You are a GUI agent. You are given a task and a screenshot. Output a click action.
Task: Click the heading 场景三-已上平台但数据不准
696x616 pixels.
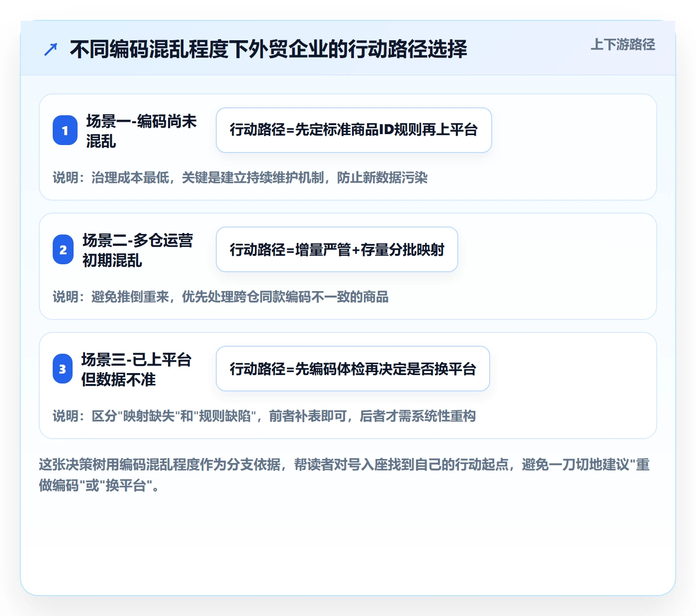[x=137, y=370]
